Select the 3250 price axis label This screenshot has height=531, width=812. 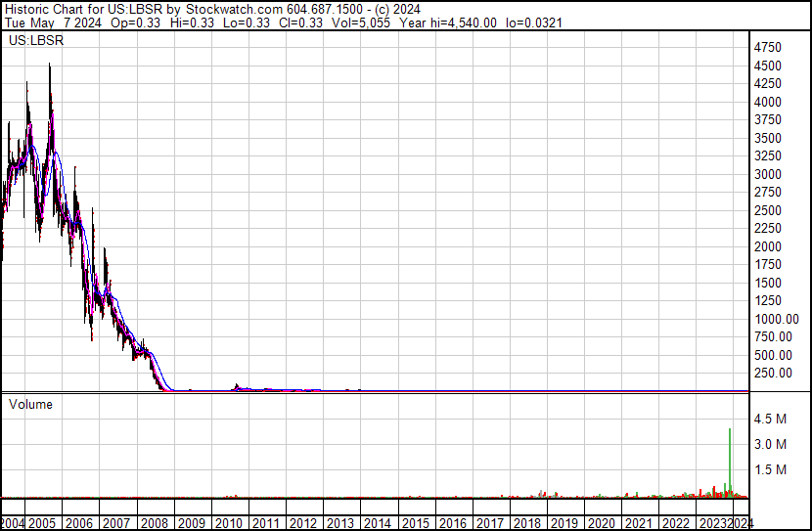pos(767,156)
